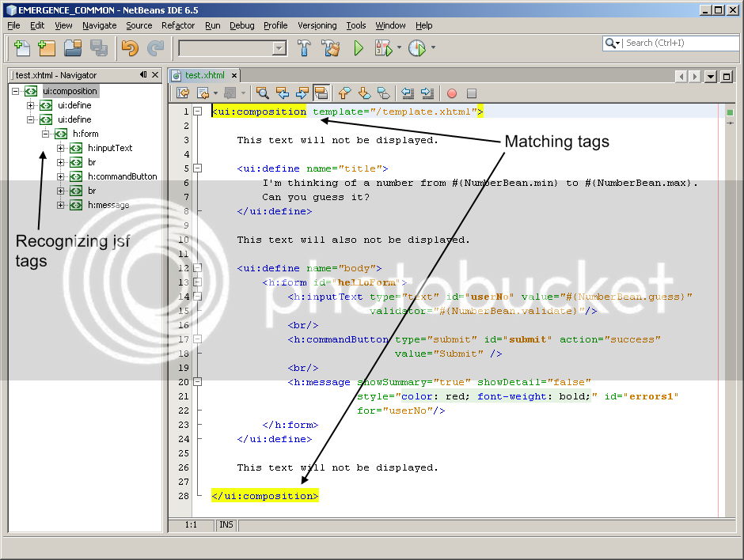The image size is (744, 560).
Task: Click the Debug Main Project icon
Action: pyautogui.click(x=383, y=48)
